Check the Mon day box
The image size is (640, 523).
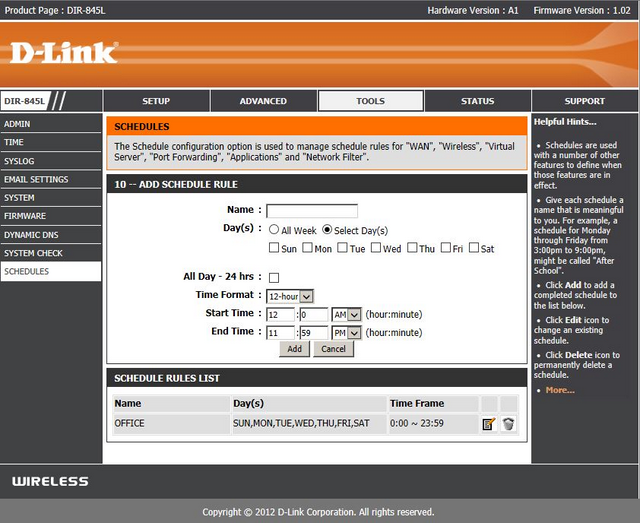tap(307, 247)
